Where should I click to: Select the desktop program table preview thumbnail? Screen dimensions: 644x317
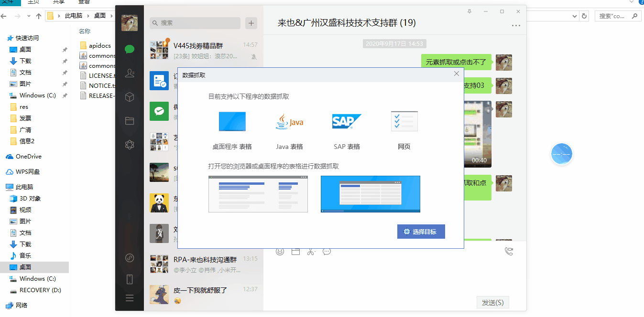pos(371,194)
